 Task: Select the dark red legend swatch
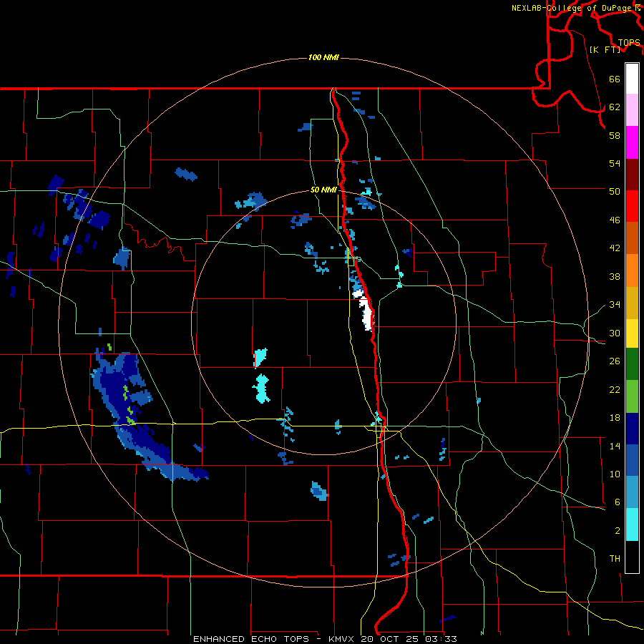pyautogui.click(x=632, y=175)
